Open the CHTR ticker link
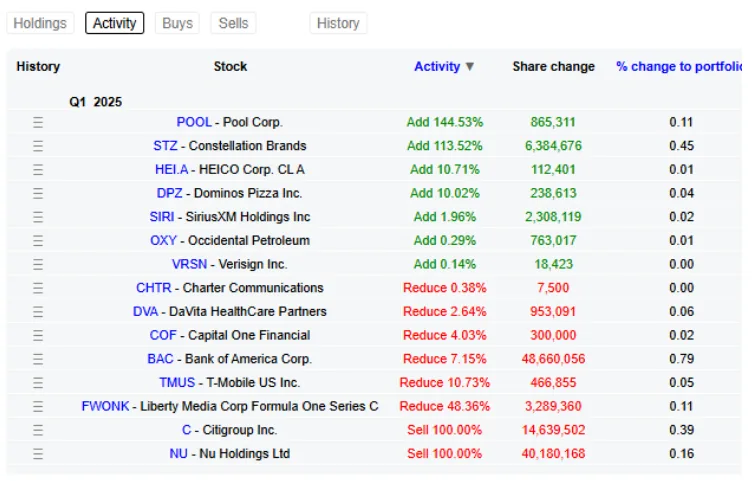This screenshot has height=481, width=752. point(153,288)
